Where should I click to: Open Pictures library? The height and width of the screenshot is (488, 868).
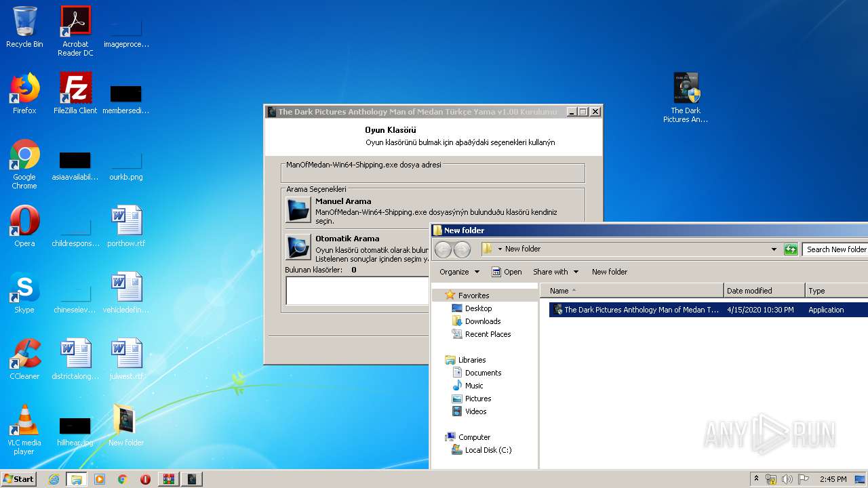(x=478, y=399)
